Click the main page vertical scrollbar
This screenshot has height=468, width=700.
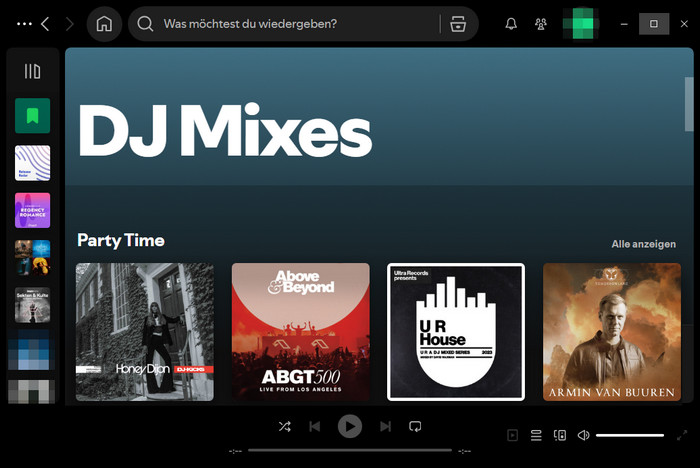(689, 104)
